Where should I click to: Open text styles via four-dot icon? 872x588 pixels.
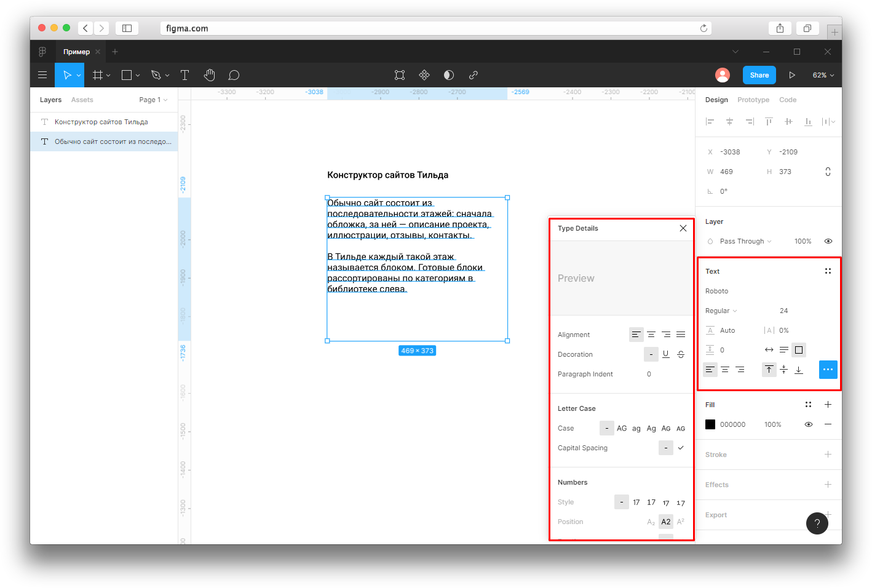[x=828, y=271]
